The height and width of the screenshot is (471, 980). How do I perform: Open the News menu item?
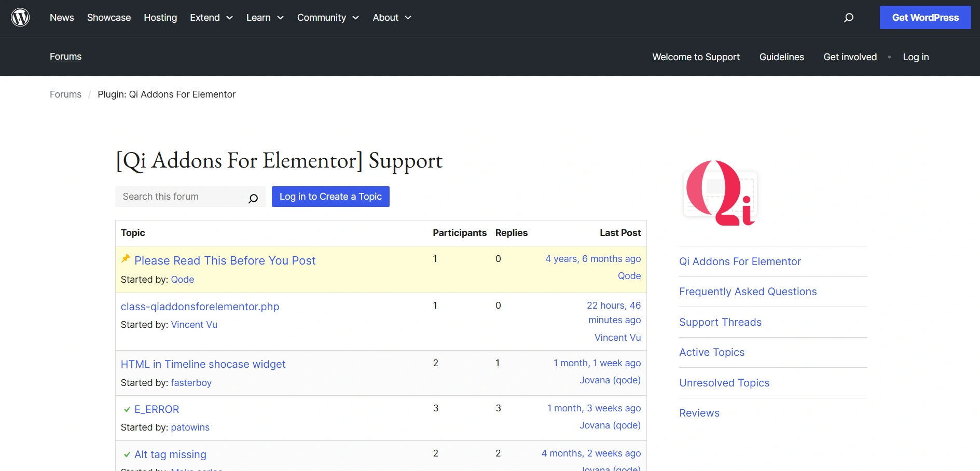pyautogui.click(x=62, y=18)
